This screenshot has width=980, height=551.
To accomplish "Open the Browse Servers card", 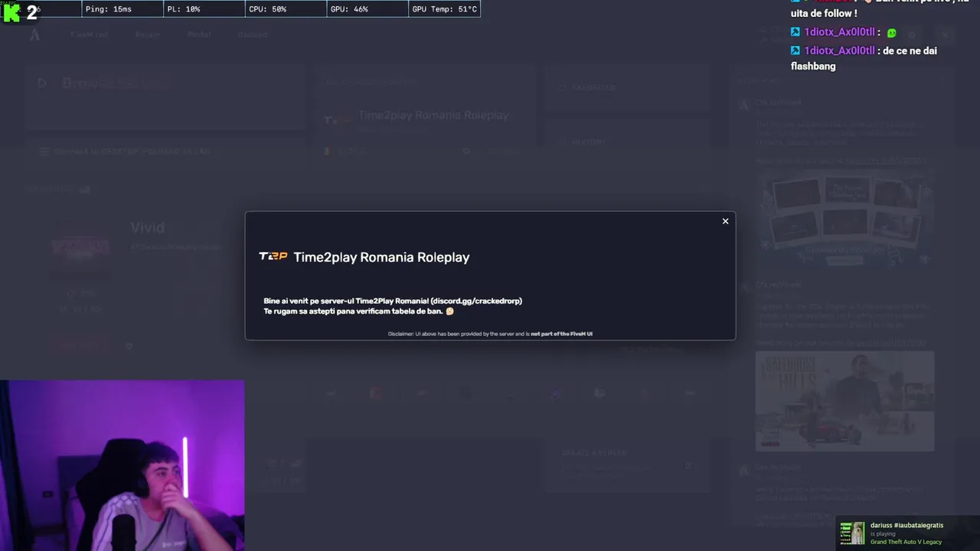I will [x=165, y=97].
